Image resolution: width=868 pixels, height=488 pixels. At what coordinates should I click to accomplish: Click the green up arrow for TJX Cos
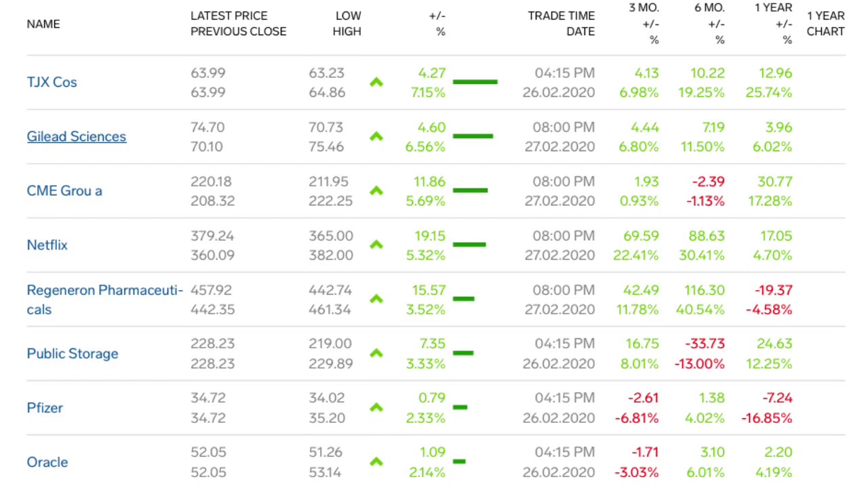[376, 83]
